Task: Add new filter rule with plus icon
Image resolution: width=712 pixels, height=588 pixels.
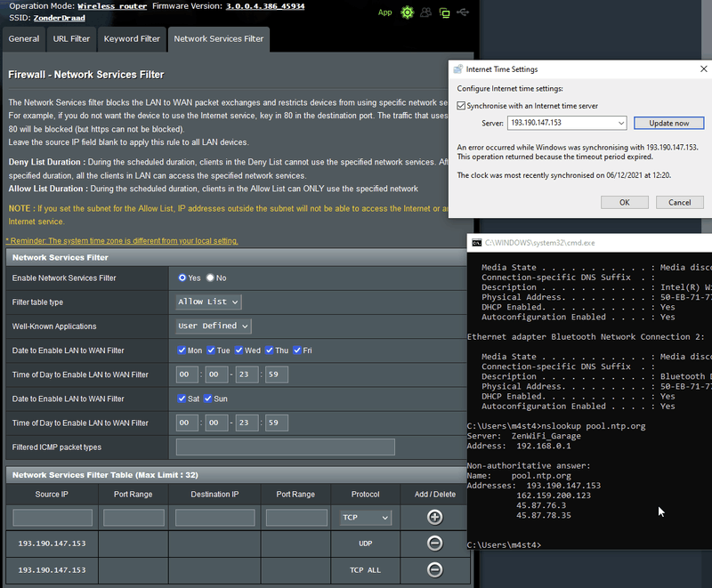Action: [x=434, y=517]
